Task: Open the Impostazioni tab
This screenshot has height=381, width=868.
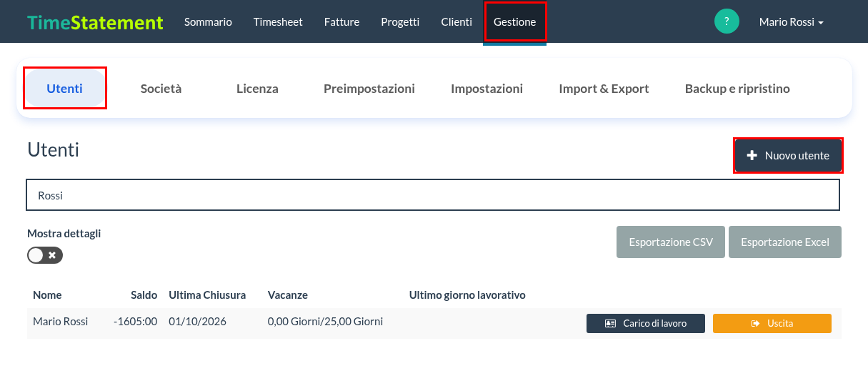Action: [x=487, y=89]
